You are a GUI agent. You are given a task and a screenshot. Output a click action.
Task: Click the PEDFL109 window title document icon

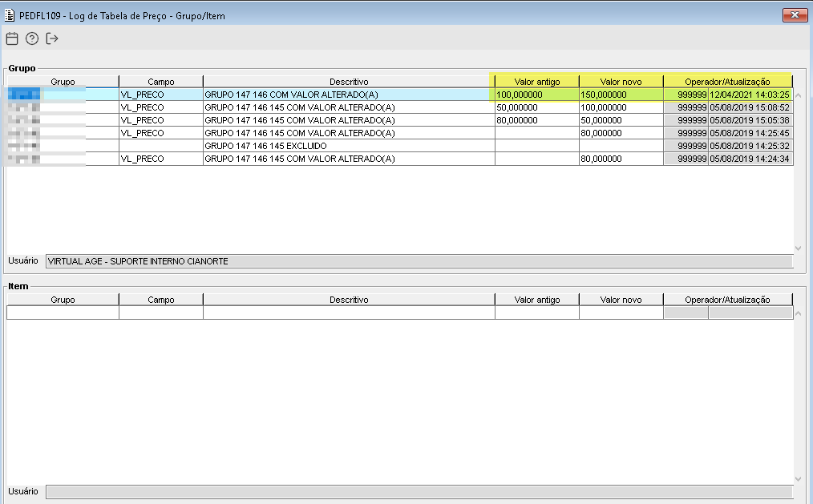[10, 15]
